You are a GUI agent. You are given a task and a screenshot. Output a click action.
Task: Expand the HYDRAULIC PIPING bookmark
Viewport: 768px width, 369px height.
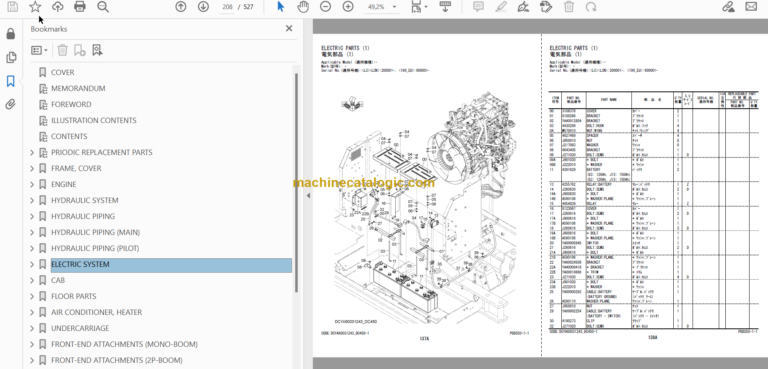(x=32, y=216)
